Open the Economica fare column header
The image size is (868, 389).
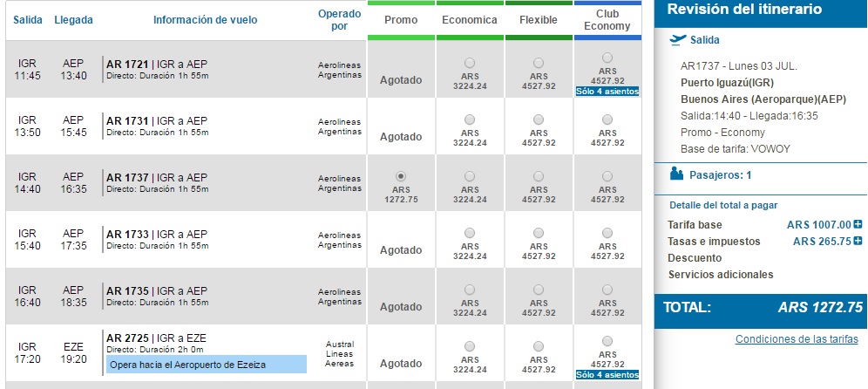click(470, 20)
